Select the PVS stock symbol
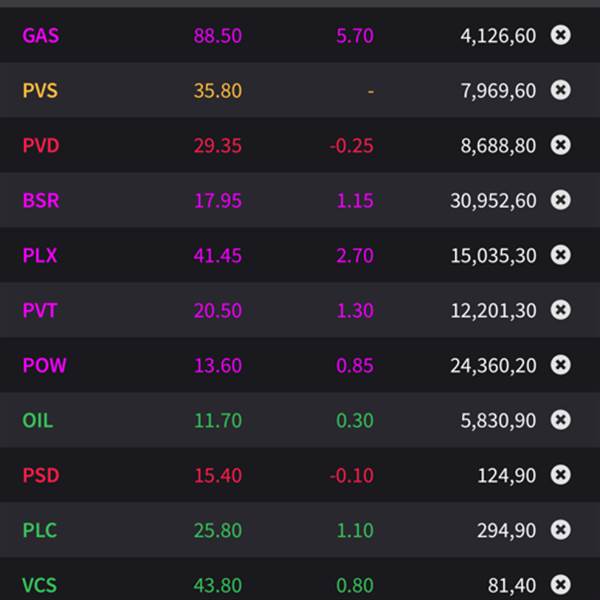Viewport: 600px width, 600px height. tap(40, 91)
